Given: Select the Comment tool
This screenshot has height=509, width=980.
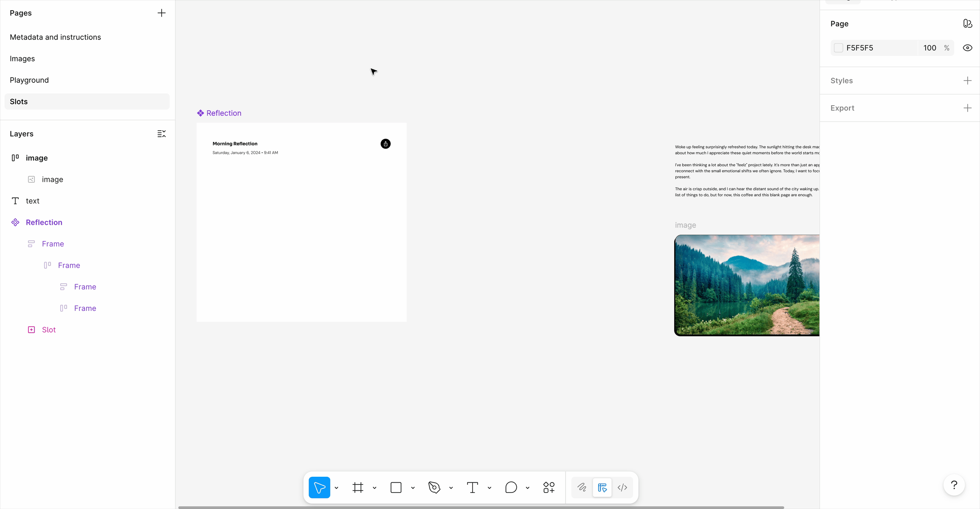Looking at the screenshot, I should (511, 487).
